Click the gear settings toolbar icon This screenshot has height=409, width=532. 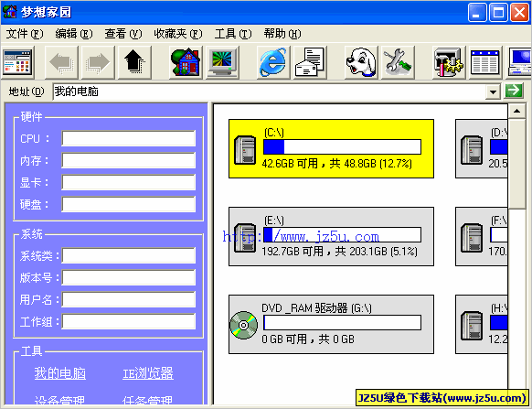449,62
